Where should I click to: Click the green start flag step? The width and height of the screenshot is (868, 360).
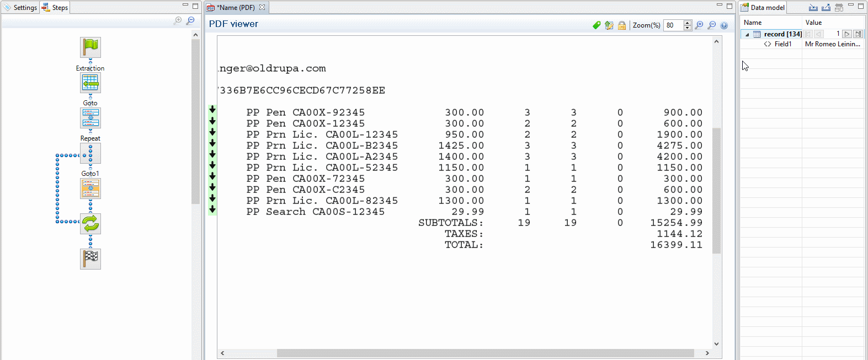[x=90, y=47]
